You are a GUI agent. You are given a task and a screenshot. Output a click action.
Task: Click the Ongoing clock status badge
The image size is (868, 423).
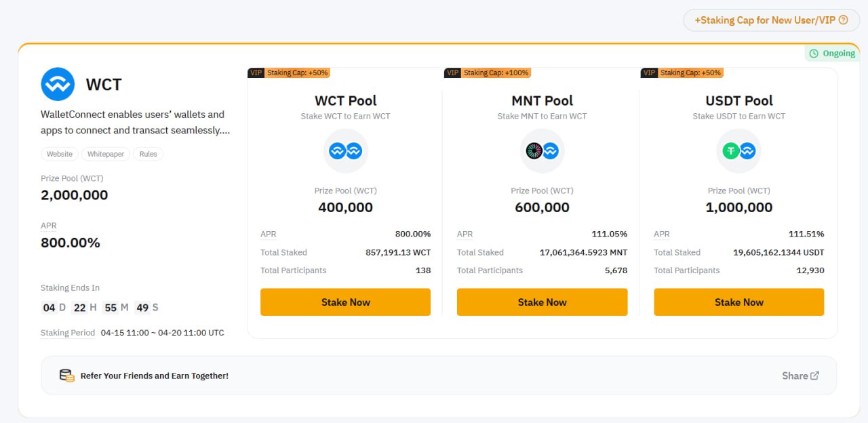(832, 54)
